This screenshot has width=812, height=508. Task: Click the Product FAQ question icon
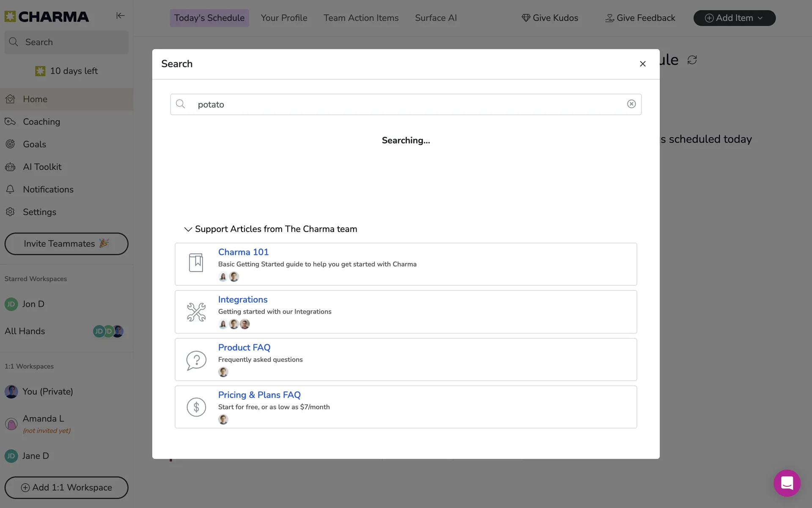tap(196, 360)
